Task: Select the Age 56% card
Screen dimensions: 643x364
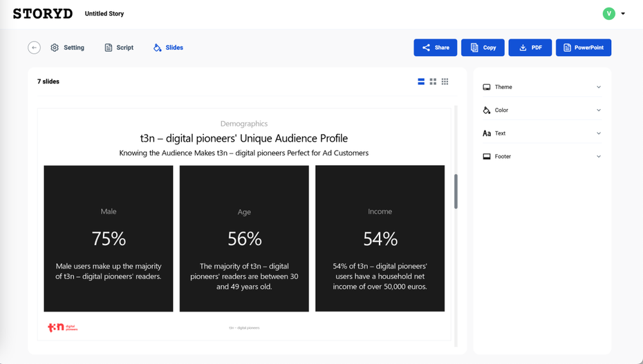Action: 244,238
